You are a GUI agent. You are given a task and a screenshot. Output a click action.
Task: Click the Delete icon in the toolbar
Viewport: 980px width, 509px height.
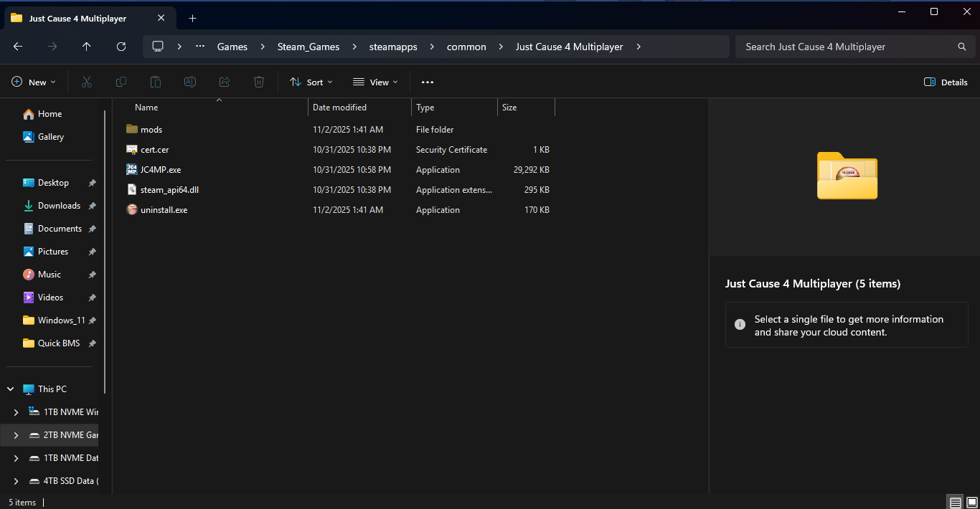[x=258, y=82]
